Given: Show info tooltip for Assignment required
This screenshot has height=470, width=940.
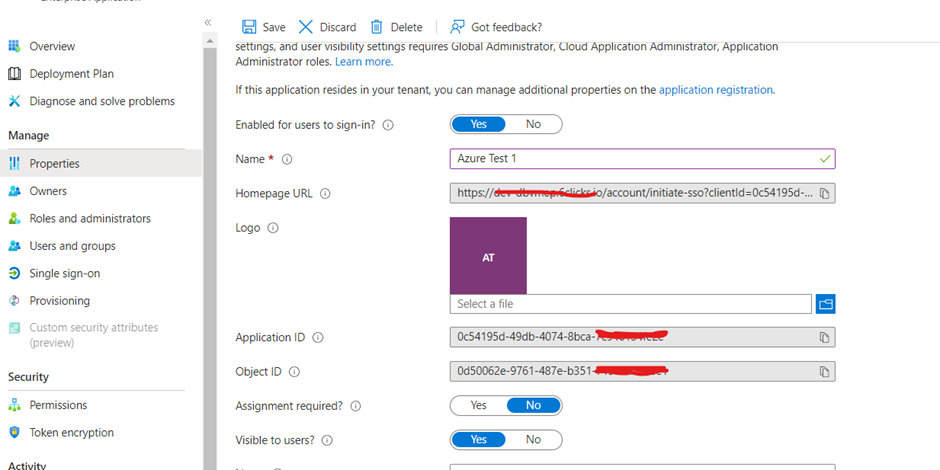Looking at the screenshot, I should tap(355, 406).
